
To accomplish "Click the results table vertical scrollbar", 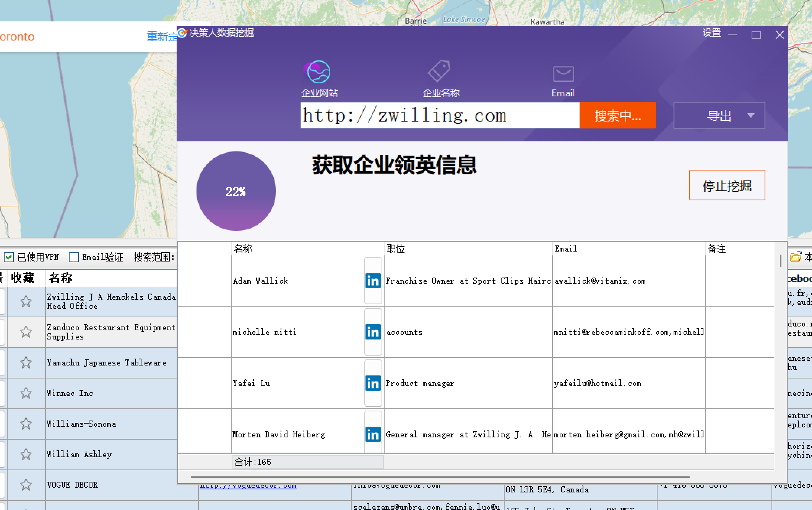I will click(x=780, y=261).
